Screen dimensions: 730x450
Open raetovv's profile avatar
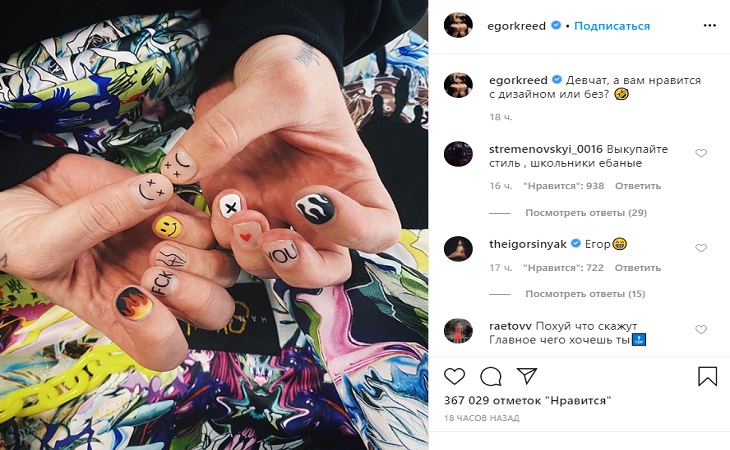click(x=458, y=331)
